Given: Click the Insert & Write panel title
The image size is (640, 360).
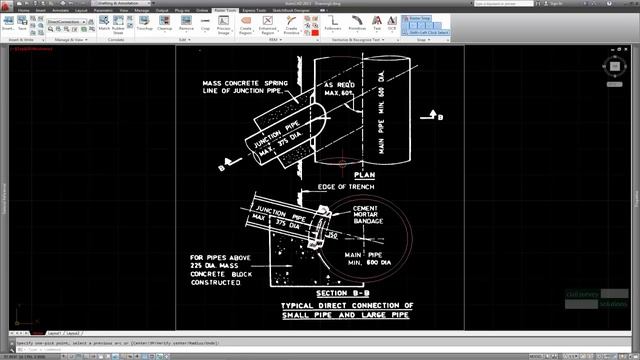Looking at the screenshot, I should coord(21,40).
